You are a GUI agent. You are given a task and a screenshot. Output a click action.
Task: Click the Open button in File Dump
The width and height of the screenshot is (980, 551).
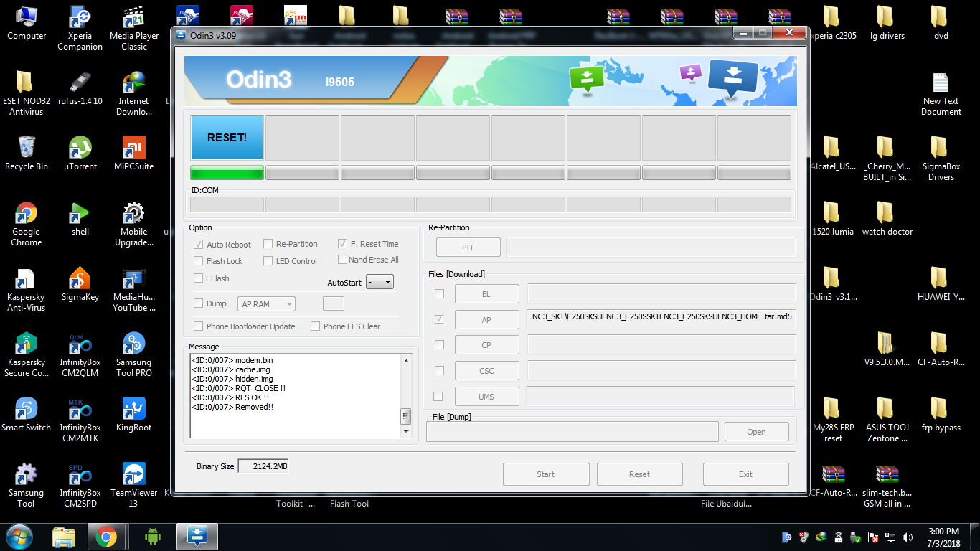tap(757, 432)
